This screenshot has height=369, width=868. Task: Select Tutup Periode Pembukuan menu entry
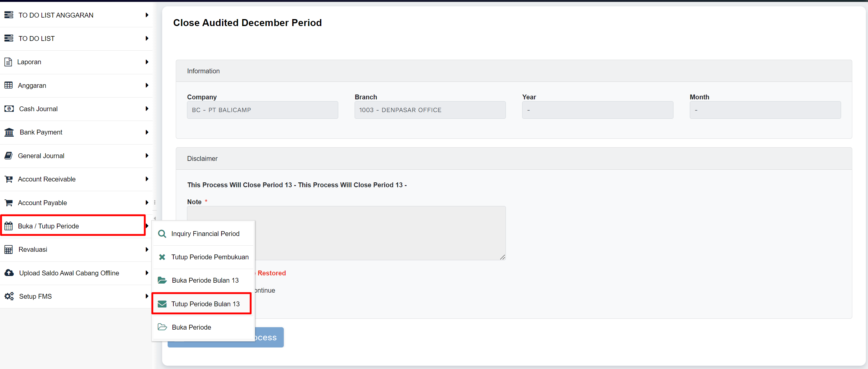coord(210,257)
